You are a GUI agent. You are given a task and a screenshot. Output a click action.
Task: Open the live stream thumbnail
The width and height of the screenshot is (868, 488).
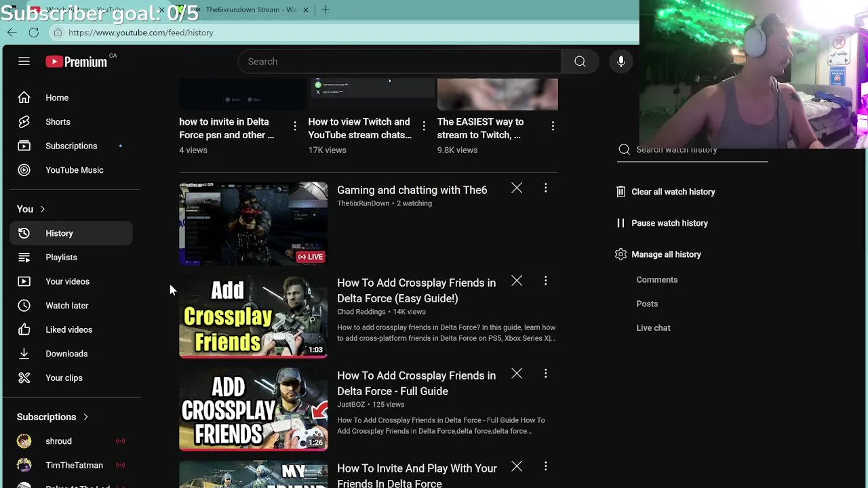coord(254,223)
